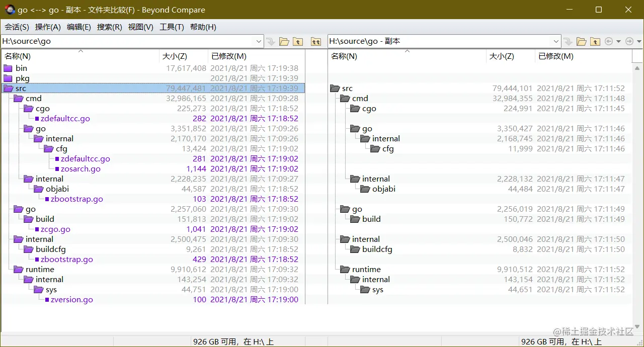The image size is (644, 347).
Task: Sort left pane by 大小(Z) column
Action: point(184,56)
